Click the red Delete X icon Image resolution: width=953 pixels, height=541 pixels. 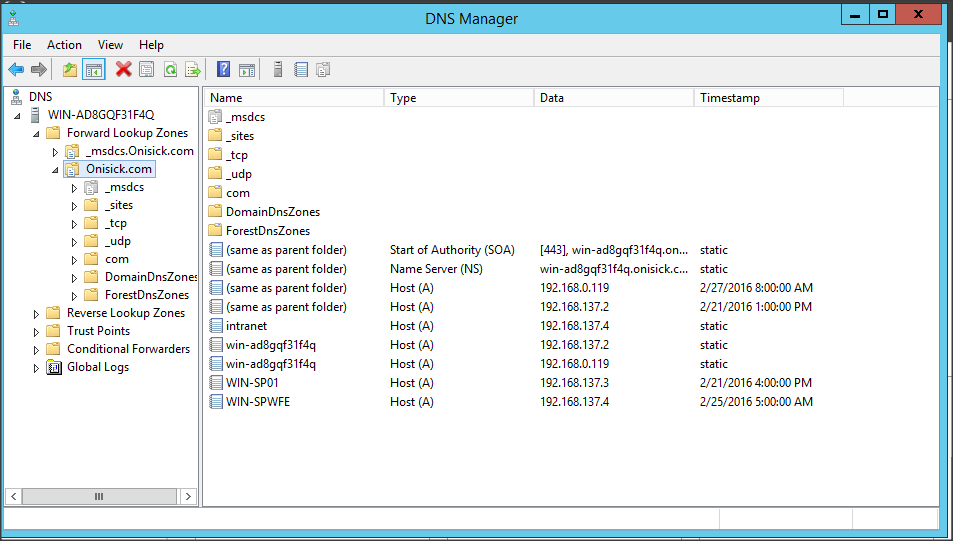[123, 70]
